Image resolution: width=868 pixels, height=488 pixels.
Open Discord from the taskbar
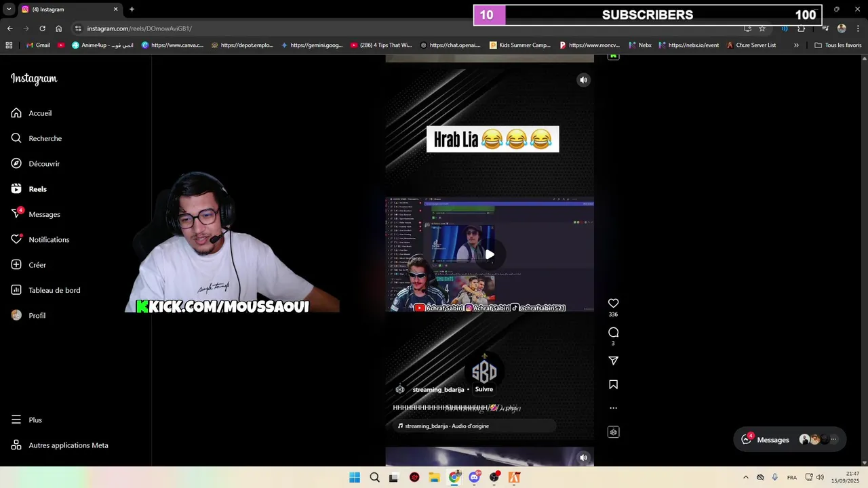point(474,477)
